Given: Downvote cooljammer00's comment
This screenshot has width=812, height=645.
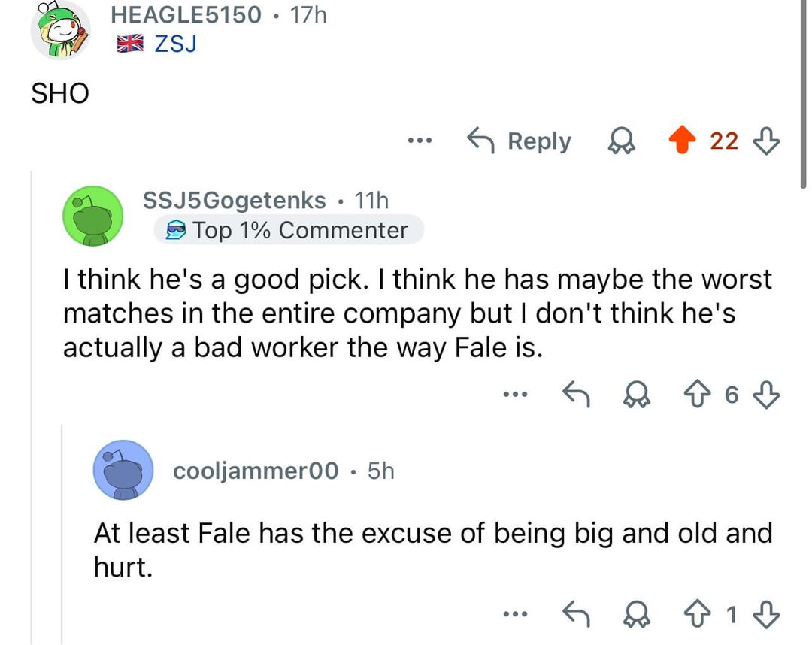Looking at the screenshot, I should tap(767, 615).
